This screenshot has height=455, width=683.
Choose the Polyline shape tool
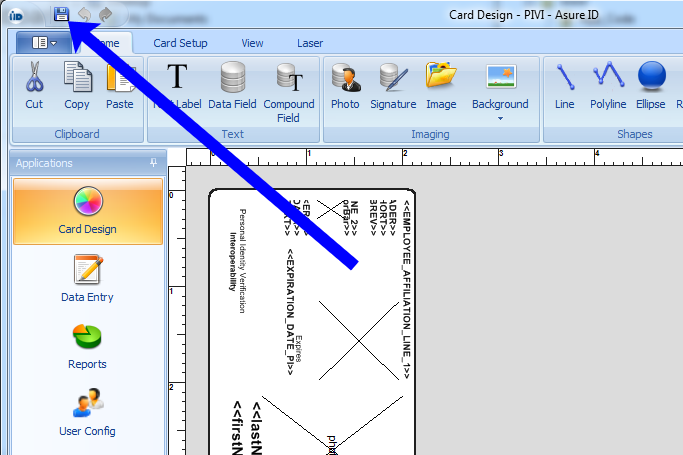pos(608,83)
